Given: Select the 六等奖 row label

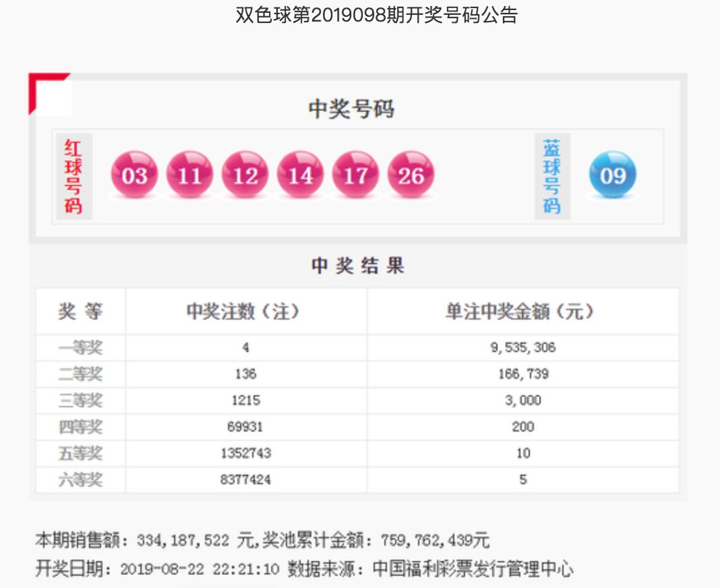Looking at the screenshot, I should point(80,480).
